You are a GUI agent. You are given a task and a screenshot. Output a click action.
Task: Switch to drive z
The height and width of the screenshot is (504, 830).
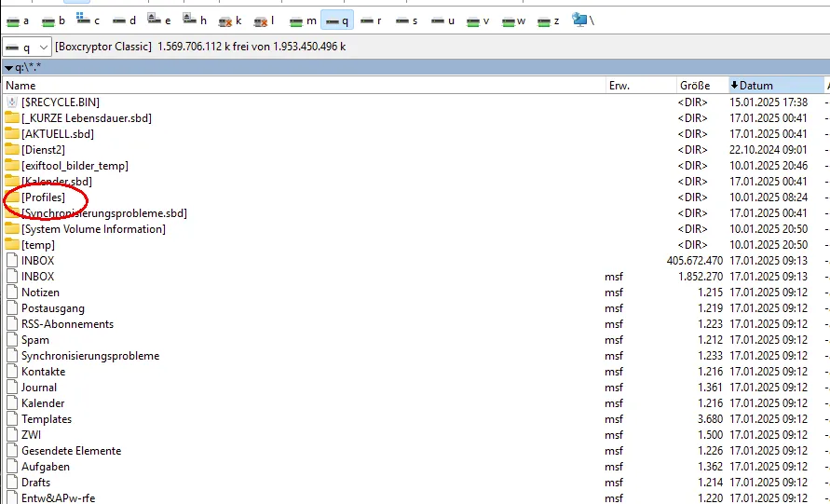coord(549,20)
